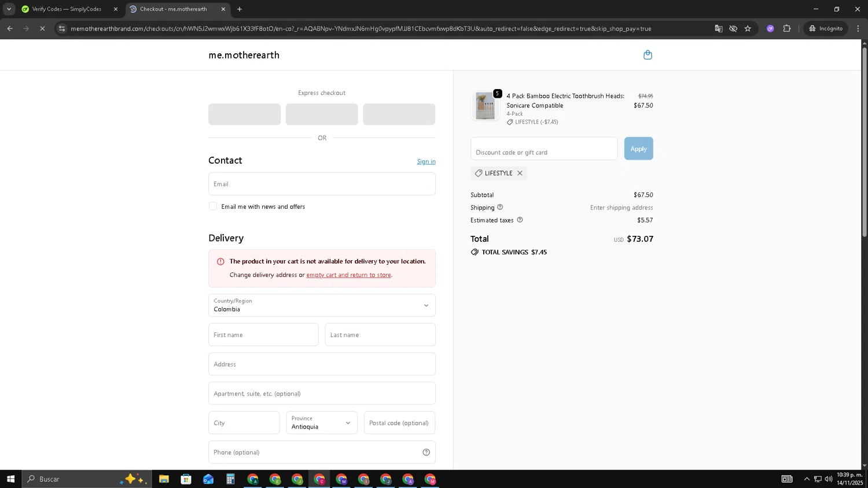
Task: Focus the First name field
Action: 263,335
